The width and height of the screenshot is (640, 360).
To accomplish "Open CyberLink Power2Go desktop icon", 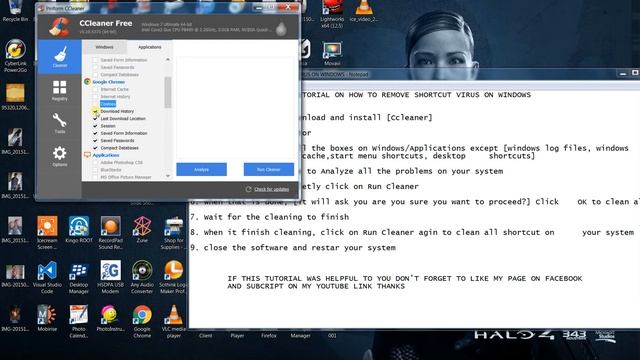I will (16, 56).
